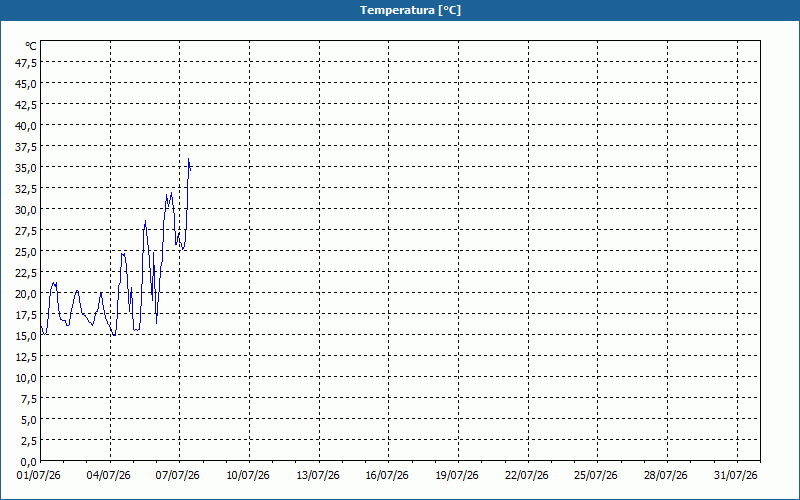Click the 16/07/26 date label
Viewport: 800px width, 500px height.
click(387, 476)
